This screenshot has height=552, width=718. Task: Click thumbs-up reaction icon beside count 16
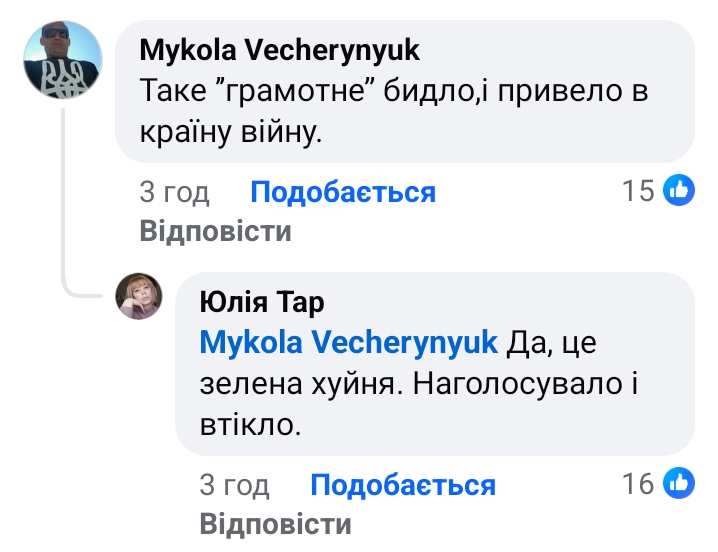pos(679,485)
